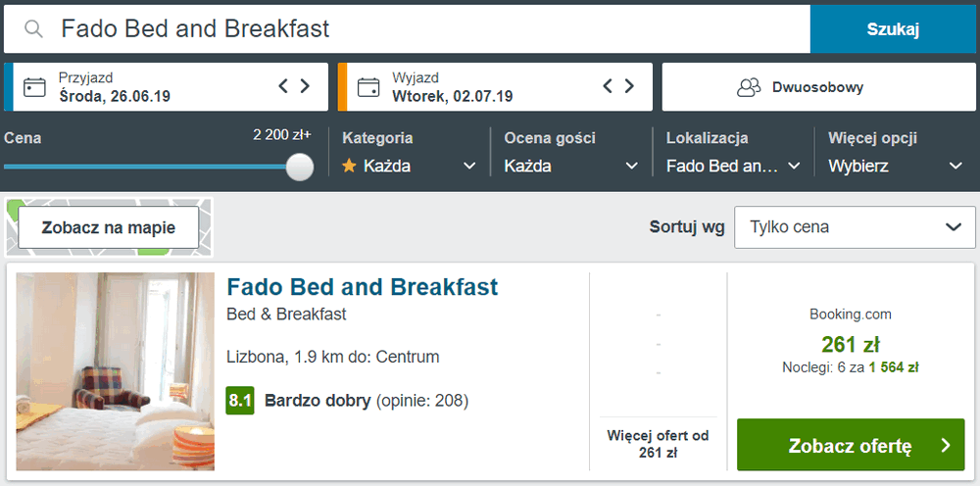Move check-in date one day later
The height and width of the screenshot is (486, 980).
click(x=305, y=86)
